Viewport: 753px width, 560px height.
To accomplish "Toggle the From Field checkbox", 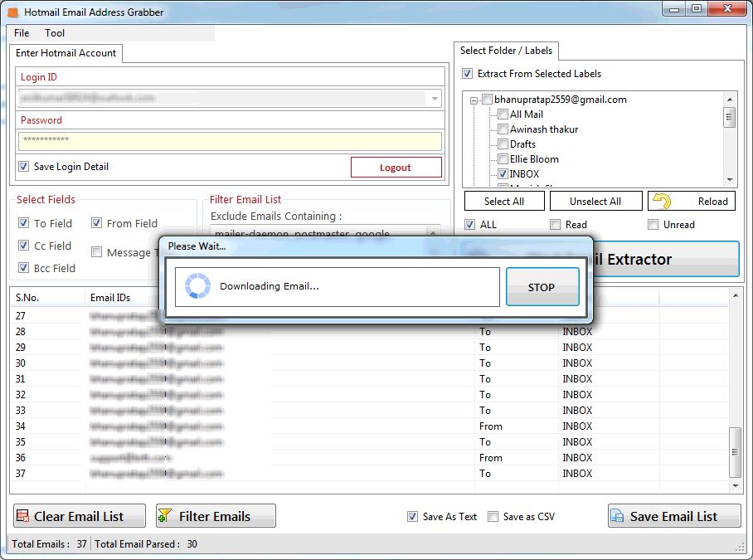I will tap(96, 223).
